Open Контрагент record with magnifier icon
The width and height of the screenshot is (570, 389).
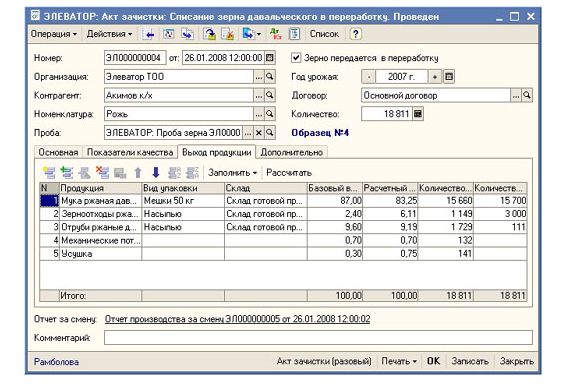point(270,95)
